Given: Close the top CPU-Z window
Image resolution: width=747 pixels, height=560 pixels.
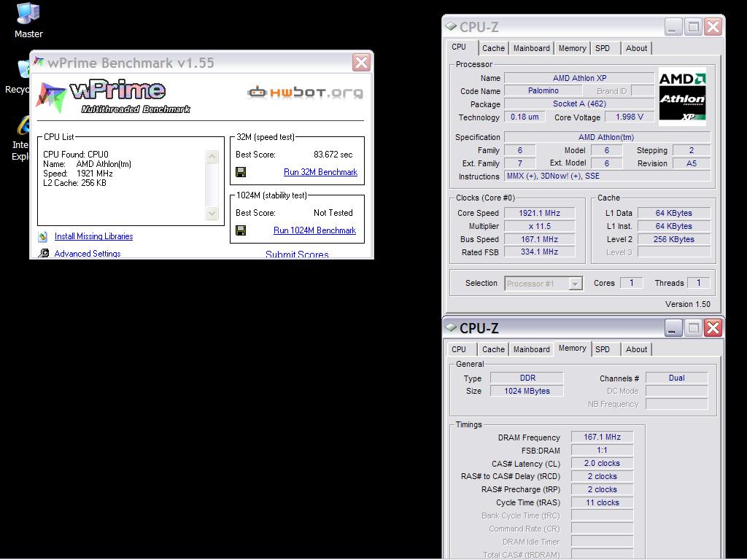Looking at the screenshot, I should [x=713, y=27].
